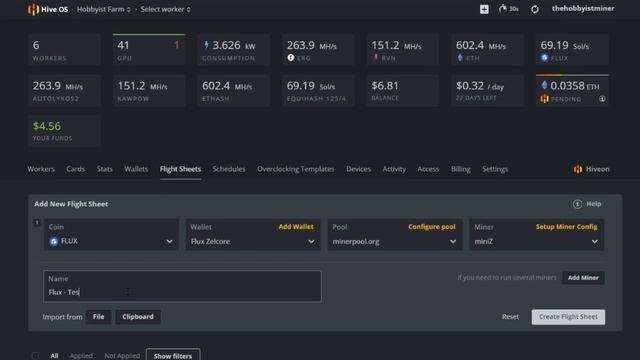The image size is (640, 360).
Task: Select the Flight Sheets tab
Action: click(180, 169)
